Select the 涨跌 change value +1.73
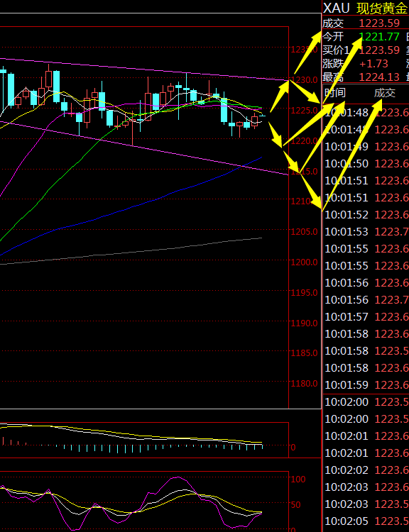The width and height of the screenshot is (409, 532). pos(373,63)
